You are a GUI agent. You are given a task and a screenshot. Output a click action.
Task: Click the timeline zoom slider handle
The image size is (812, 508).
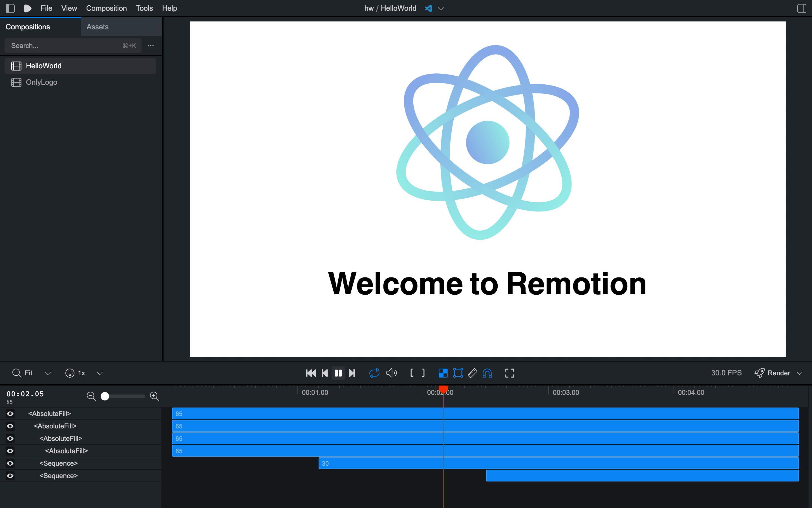105,396
